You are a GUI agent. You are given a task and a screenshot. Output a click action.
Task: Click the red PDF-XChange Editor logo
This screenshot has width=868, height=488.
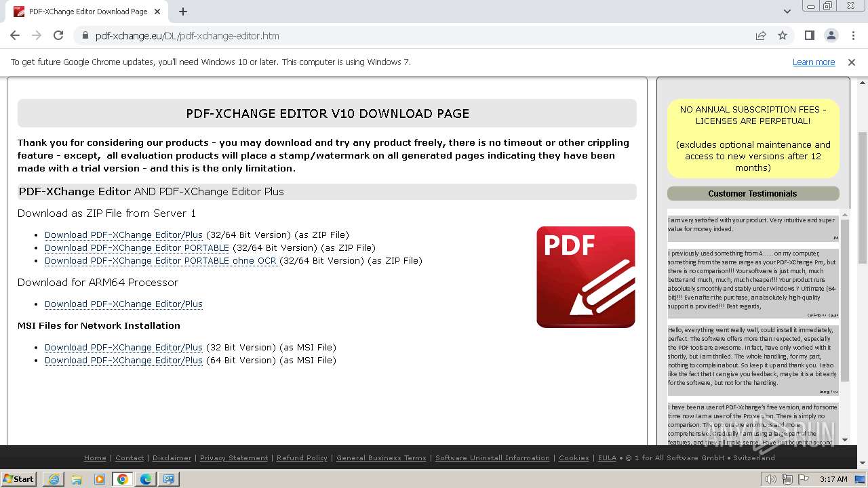(x=586, y=277)
